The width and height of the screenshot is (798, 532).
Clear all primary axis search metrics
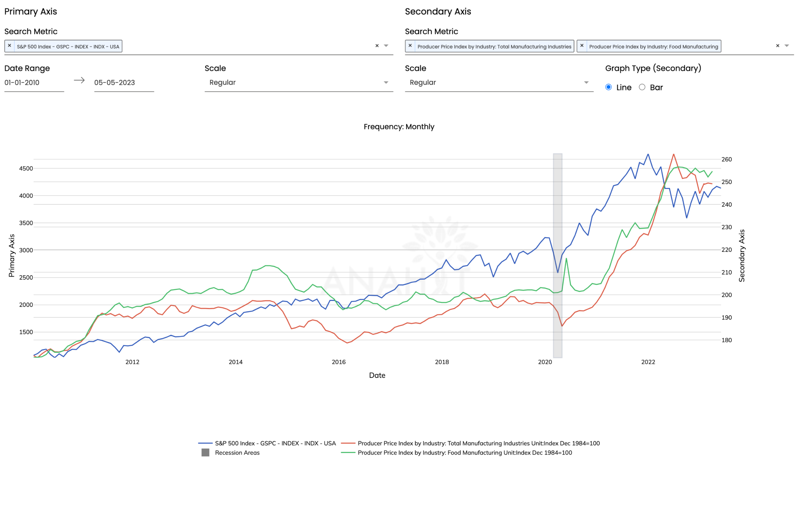click(x=377, y=46)
